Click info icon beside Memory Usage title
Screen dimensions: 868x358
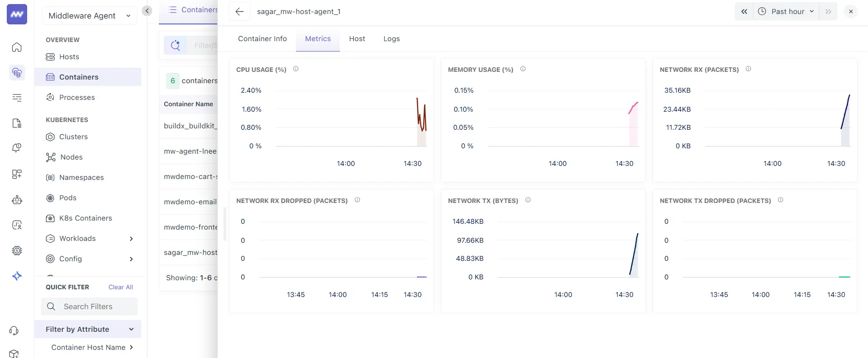click(x=523, y=69)
